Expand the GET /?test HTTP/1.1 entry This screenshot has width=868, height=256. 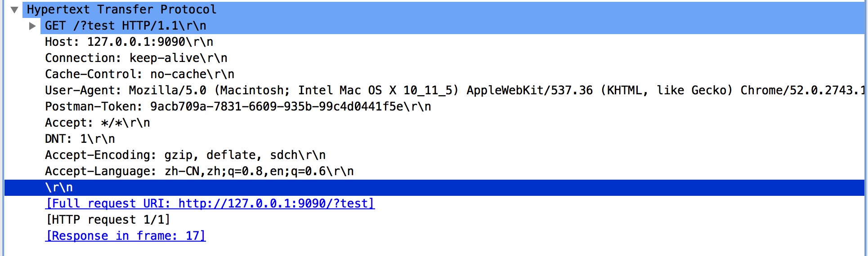tap(32, 26)
